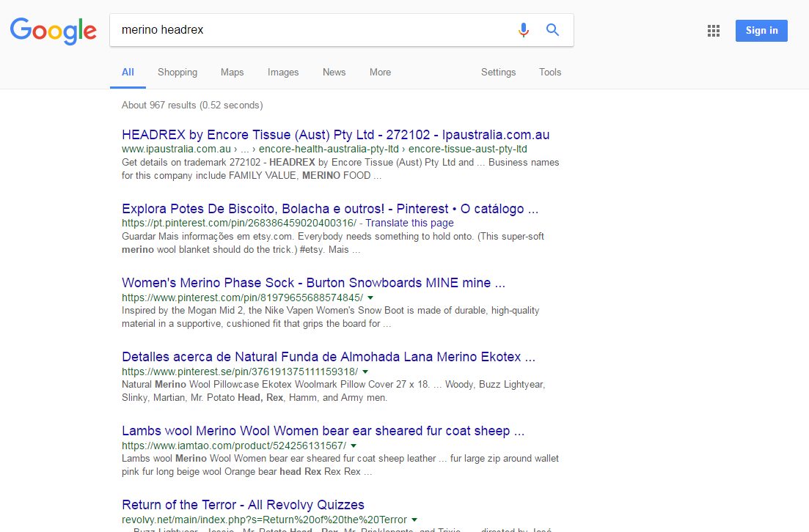This screenshot has width=809, height=532.
Task: Select the All tab
Action: 128,72
